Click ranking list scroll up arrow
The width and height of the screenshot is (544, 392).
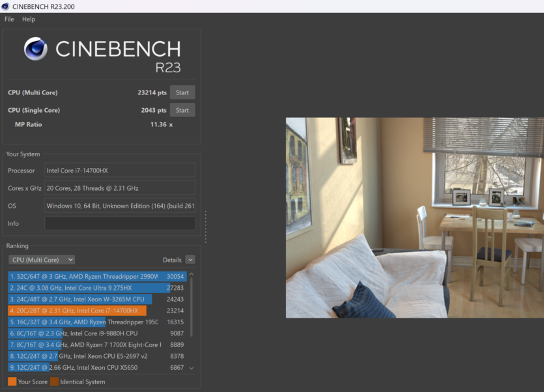(191, 274)
